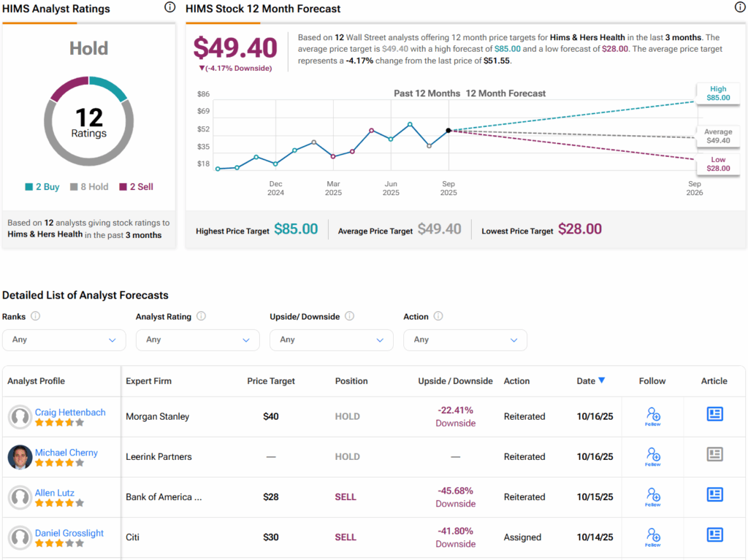Open the Ranks filter dropdown
The height and width of the screenshot is (560, 748).
tap(64, 340)
